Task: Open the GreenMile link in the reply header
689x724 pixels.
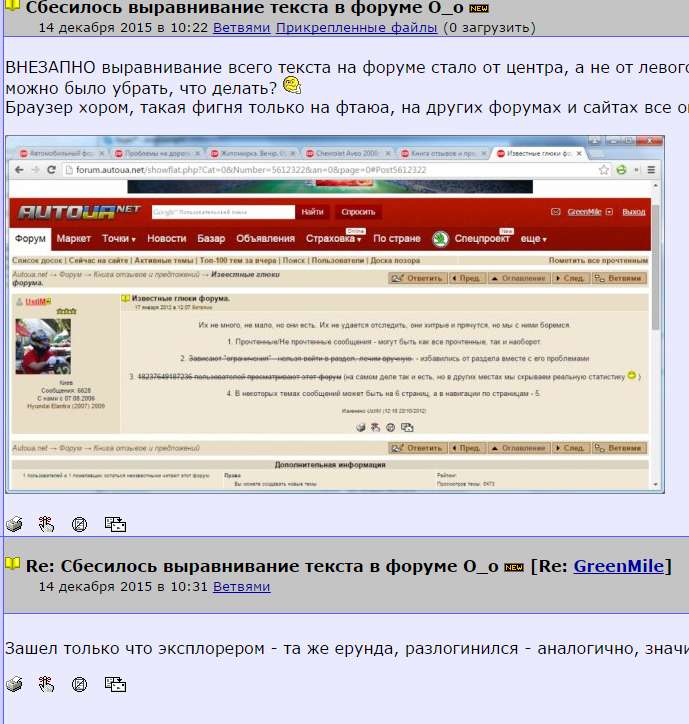Action: click(618, 566)
